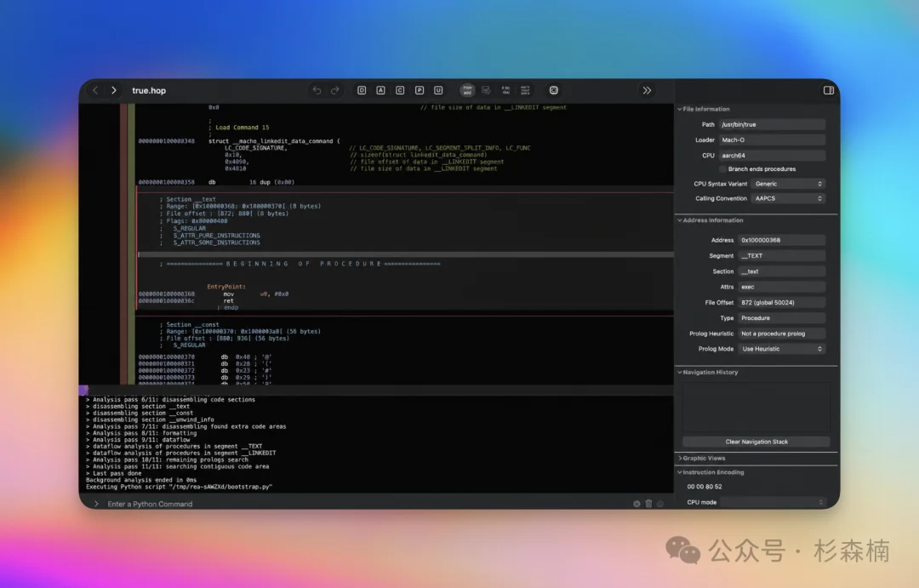This screenshot has width=919, height=588.
Task: Click the Path field showing /usr/bin/true
Action: (x=772, y=124)
